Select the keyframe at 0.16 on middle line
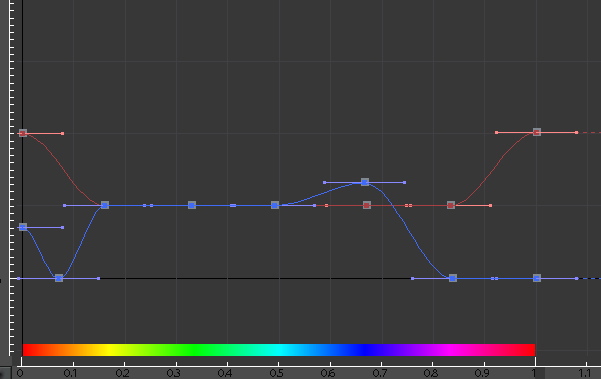Image resolution: width=601 pixels, height=379 pixels. click(x=105, y=205)
